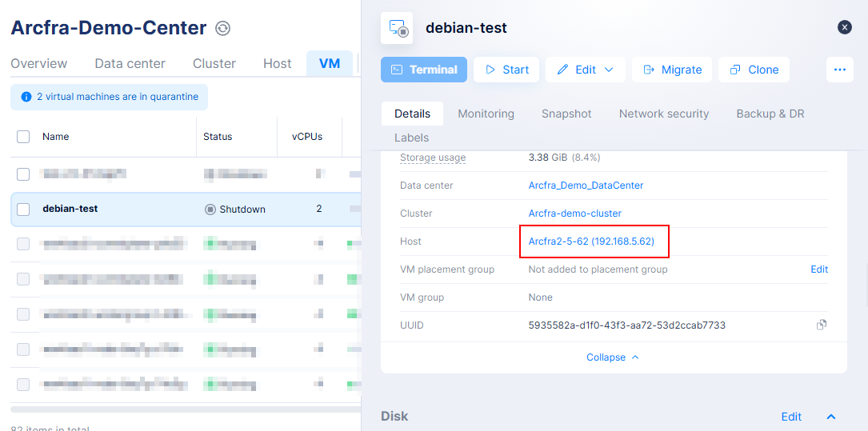Viewport: 868px width, 431px height.
Task: Switch to the Monitoring tab
Action: pos(486,114)
